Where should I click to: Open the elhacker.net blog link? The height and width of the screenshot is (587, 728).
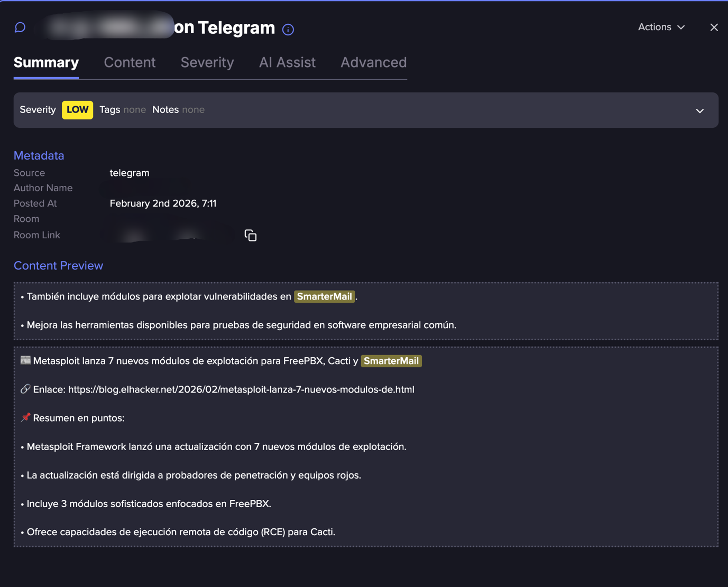pyautogui.click(x=241, y=389)
